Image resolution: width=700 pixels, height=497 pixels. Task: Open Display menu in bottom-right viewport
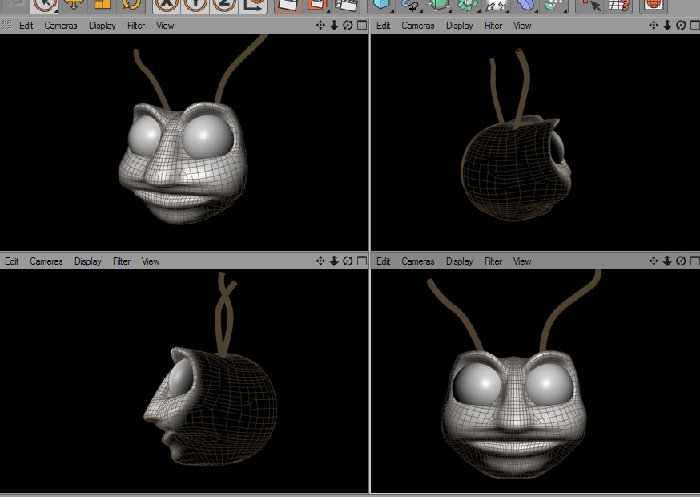coord(459,261)
